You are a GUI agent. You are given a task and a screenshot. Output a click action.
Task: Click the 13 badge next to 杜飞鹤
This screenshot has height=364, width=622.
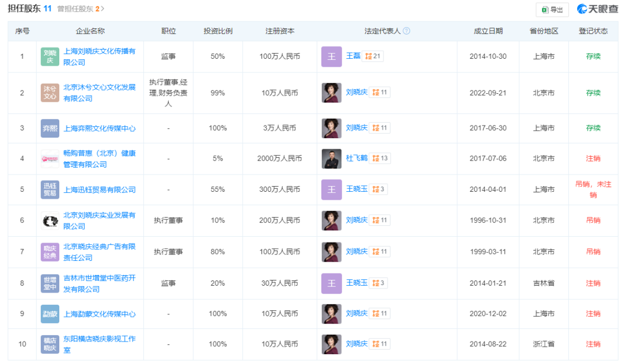click(380, 158)
